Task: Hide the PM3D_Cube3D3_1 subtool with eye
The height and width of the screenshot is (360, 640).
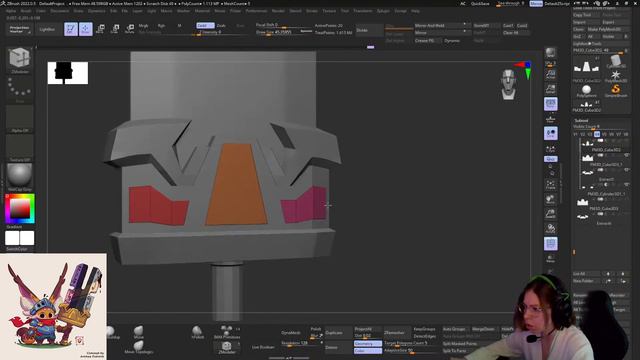Action: (x=626, y=155)
